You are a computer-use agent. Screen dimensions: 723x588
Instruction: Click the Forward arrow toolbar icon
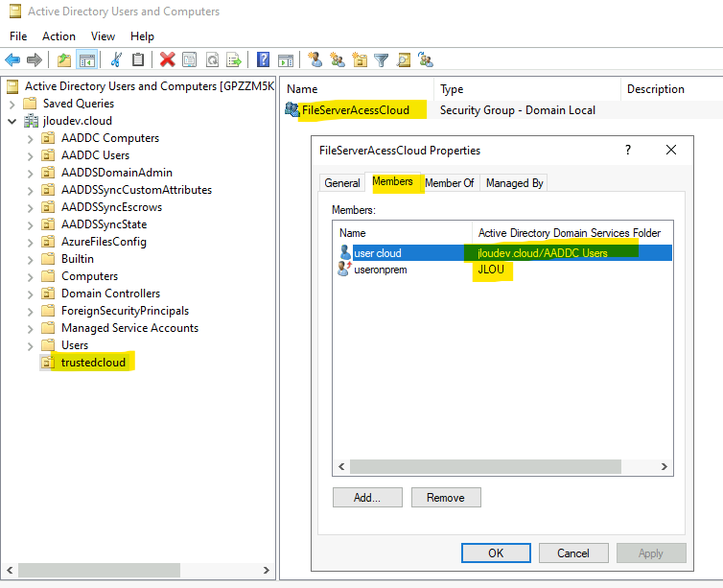[35, 59]
